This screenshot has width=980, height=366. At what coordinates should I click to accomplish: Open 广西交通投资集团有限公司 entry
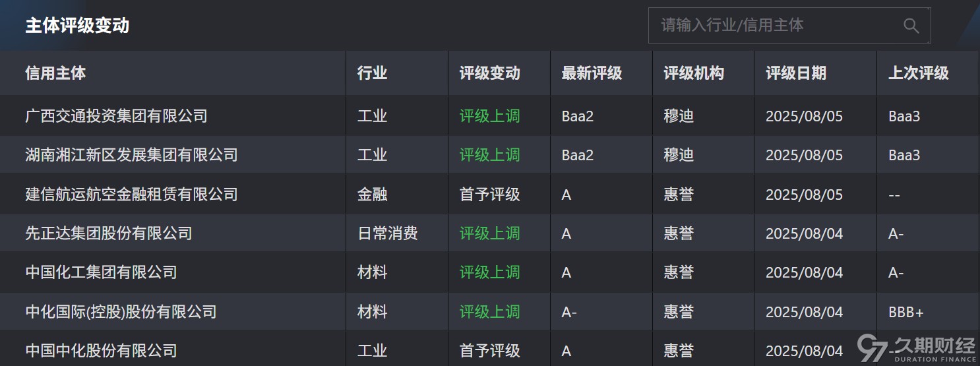pyautogui.click(x=116, y=116)
